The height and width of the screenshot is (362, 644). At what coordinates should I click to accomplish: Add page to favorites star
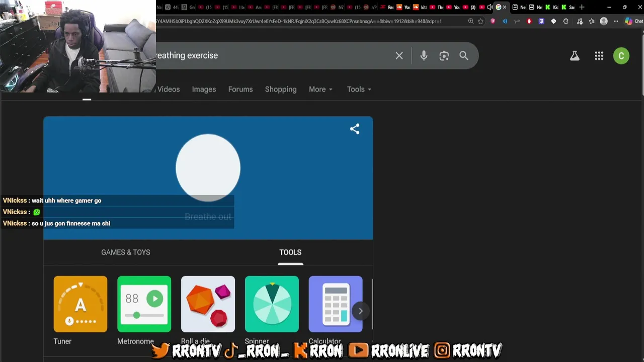(480, 21)
